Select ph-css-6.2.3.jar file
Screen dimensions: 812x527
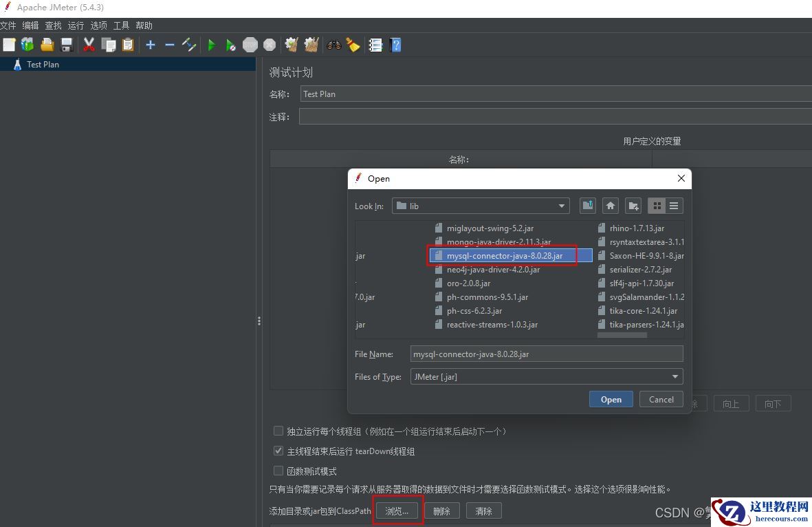pyautogui.click(x=469, y=310)
